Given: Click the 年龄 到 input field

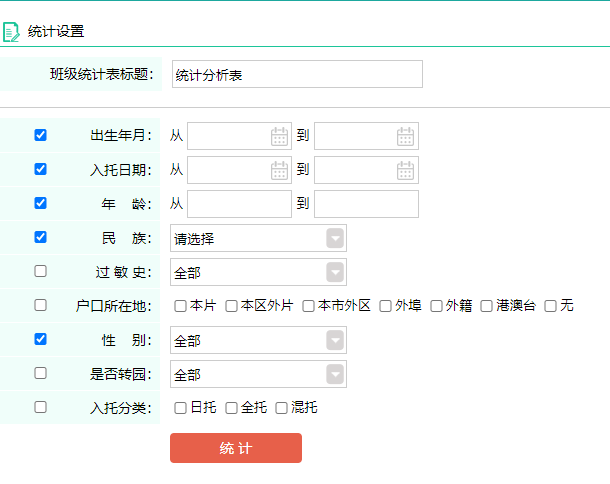Looking at the screenshot, I should 366,204.
